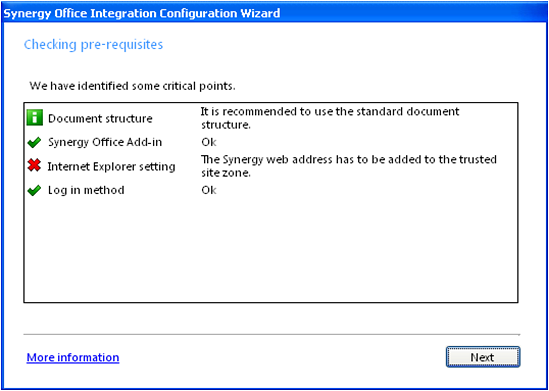Click the critical points message text
549x391 pixels.
coord(132,86)
